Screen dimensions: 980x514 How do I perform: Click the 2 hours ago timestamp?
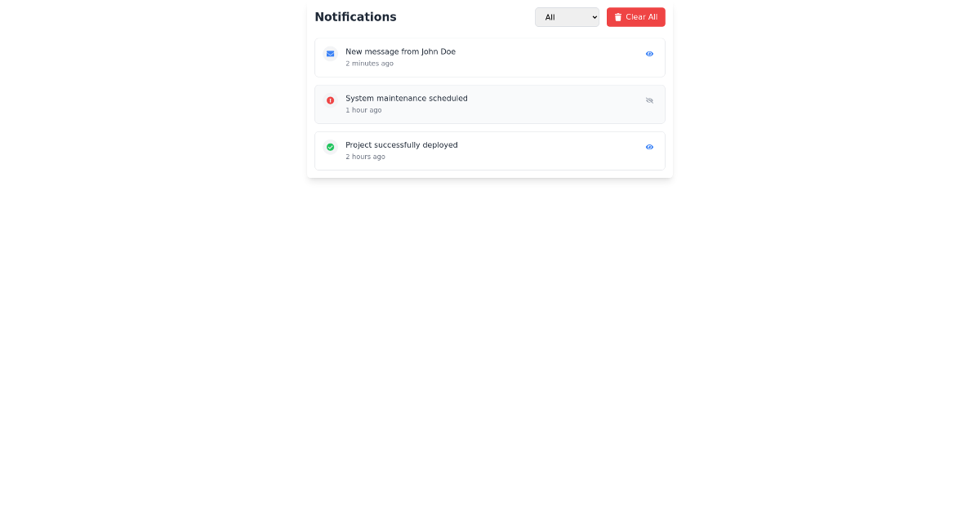click(365, 157)
